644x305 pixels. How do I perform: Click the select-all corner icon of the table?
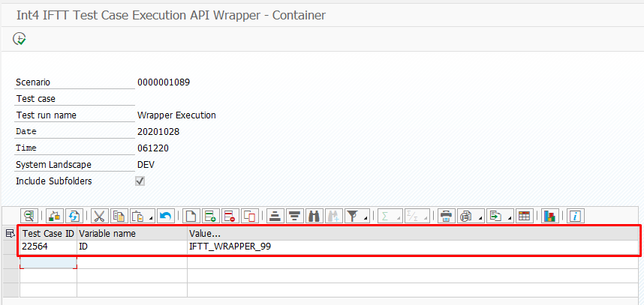pos(11,234)
